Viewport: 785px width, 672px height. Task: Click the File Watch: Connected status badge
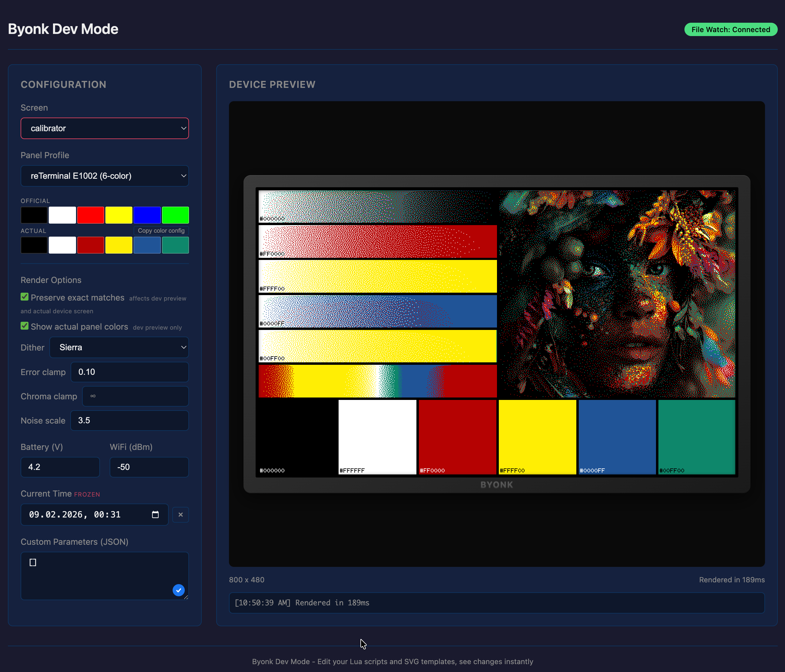click(730, 29)
